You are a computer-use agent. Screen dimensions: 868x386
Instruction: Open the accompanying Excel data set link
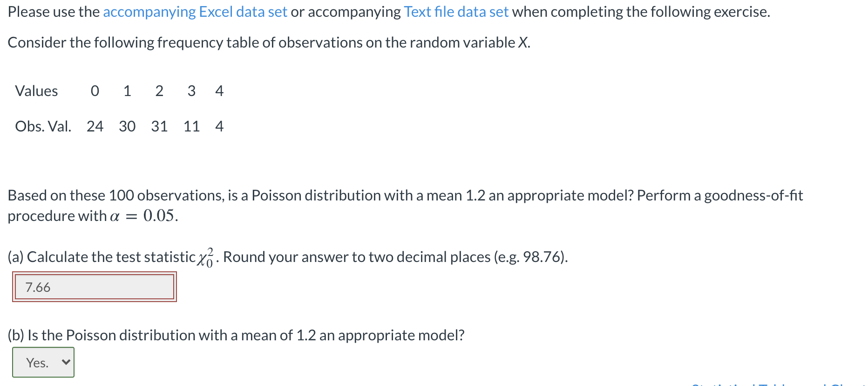(x=195, y=12)
